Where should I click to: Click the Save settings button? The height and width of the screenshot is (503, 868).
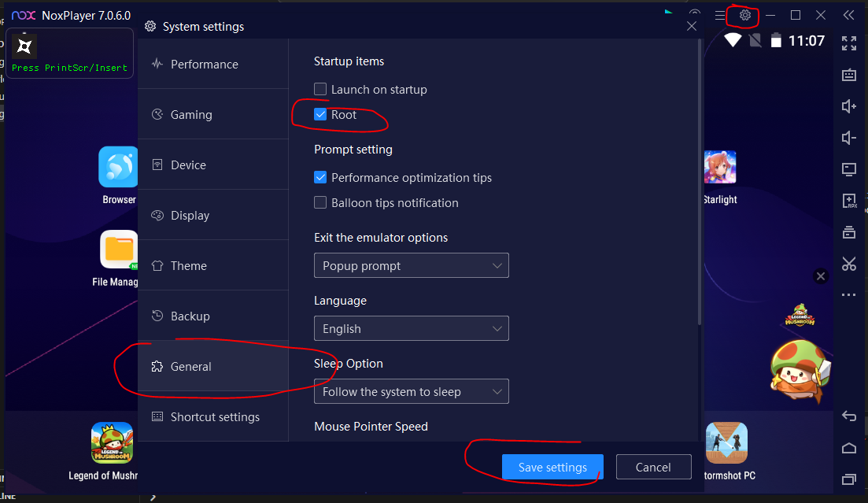point(552,468)
